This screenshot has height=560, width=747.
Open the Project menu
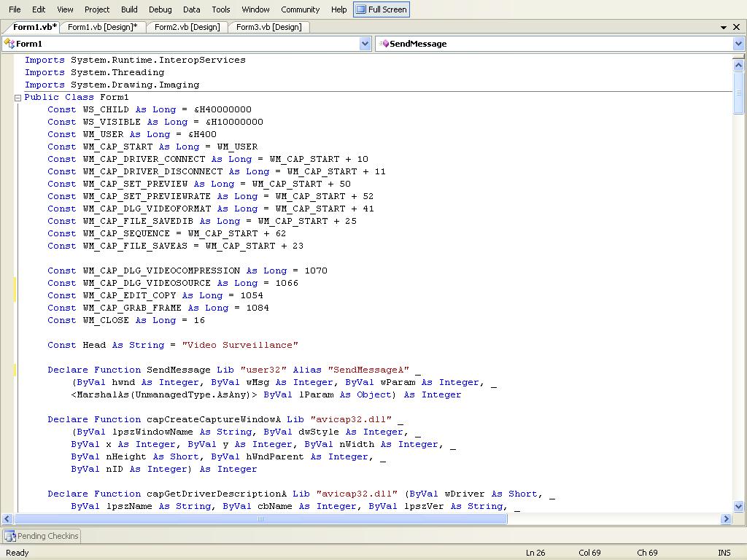pos(97,9)
